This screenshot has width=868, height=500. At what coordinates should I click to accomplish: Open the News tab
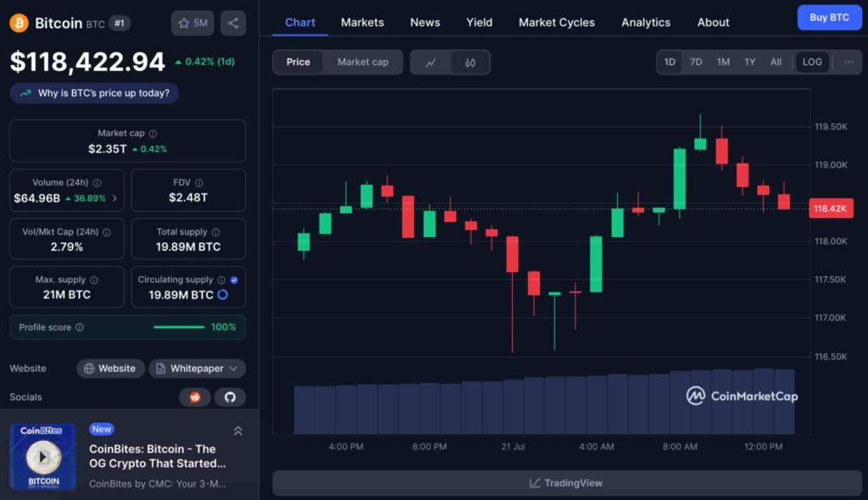click(x=426, y=23)
